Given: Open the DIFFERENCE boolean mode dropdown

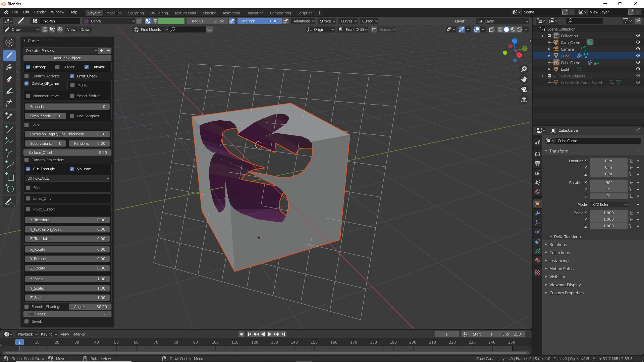Looking at the screenshot, I should point(67,178).
